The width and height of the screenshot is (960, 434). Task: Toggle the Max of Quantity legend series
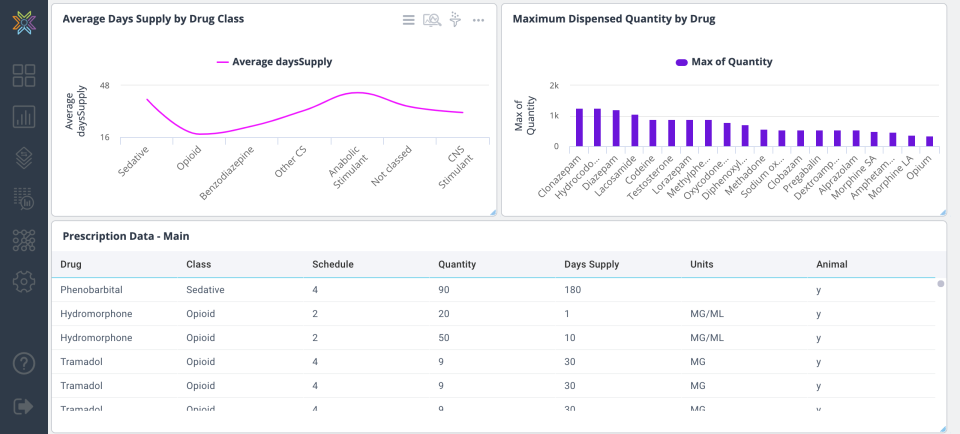tap(724, 62)
